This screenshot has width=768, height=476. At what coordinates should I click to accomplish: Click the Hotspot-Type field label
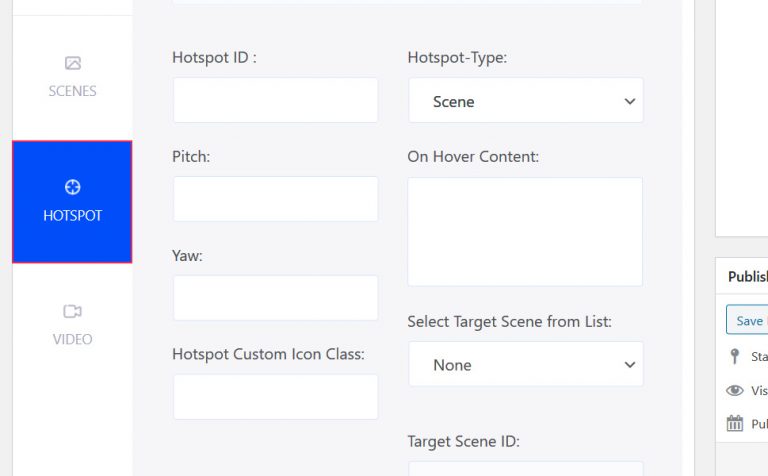coord(457,58)
